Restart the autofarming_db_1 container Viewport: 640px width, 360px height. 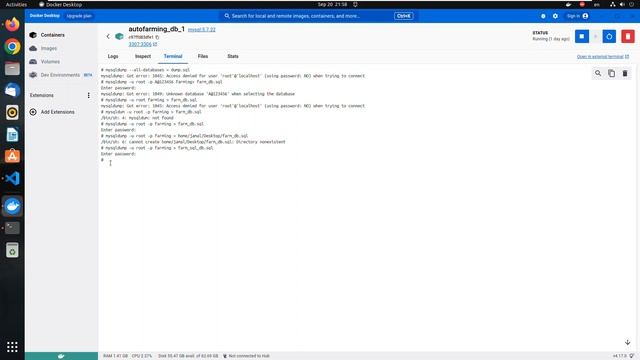point(609,36)
